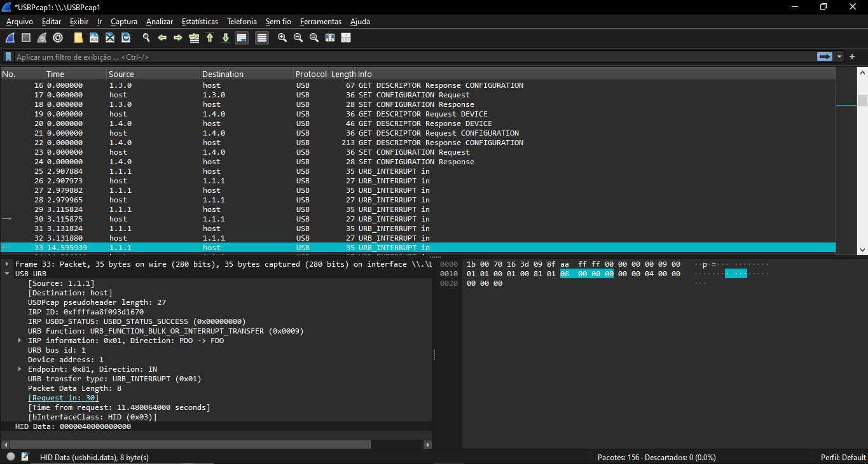Viewport: 868px width, 464px height.
Task: Toggle auto-scroll during live capture
Action: pyautogui.click(x=242, y=38)
